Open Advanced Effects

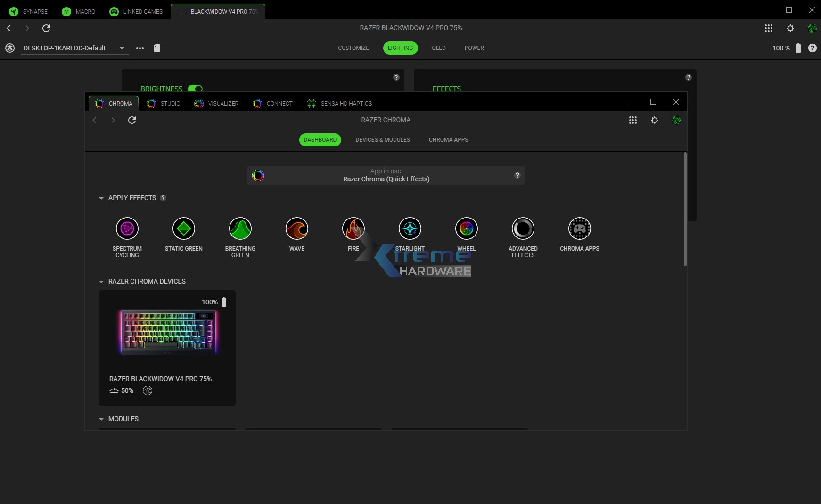click(x=523, y=229)
